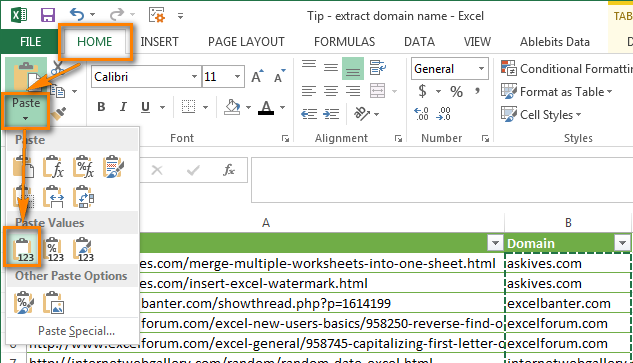
Task: Open the font size 11 dropdown
Action: (x=237, y=76)
